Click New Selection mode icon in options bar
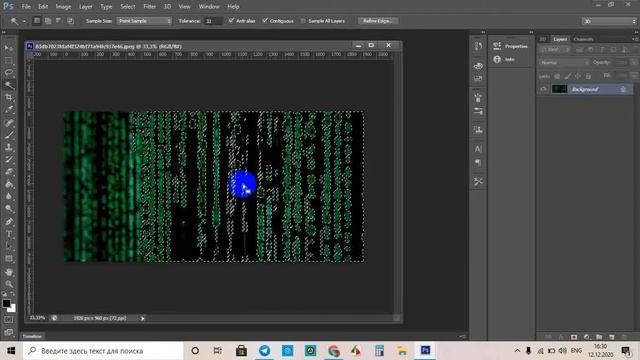The width and height of the screenshot is (640, 360). (37, 20)
